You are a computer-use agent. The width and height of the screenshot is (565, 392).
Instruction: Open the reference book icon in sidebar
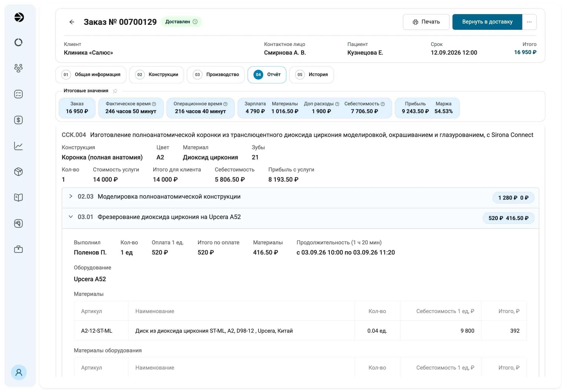(x=18, y=198)
